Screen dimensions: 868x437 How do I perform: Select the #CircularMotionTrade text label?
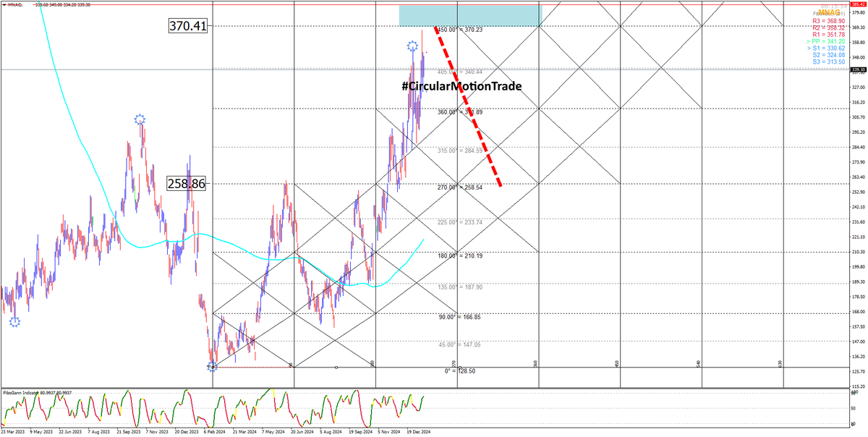tap(461, 86)
